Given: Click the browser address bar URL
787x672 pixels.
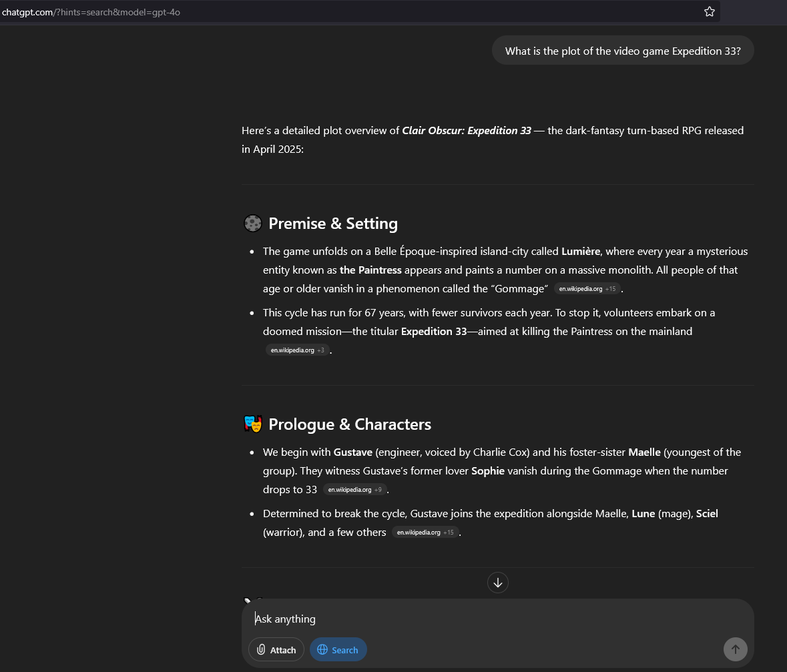Looking at the screenshot, I should pyautogui.click(x=91, y=12).
